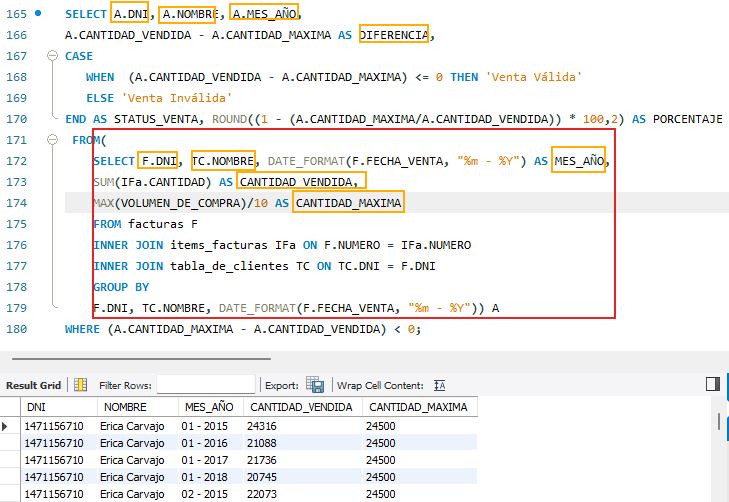Viewport: 729px width, 502px height.
Task: Click the vertical scrollbar of results grid
Action: pos(721,450)
